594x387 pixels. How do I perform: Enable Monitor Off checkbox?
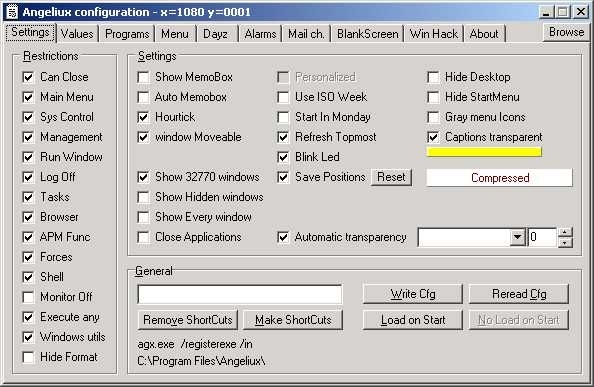click(x=28, y=297)
